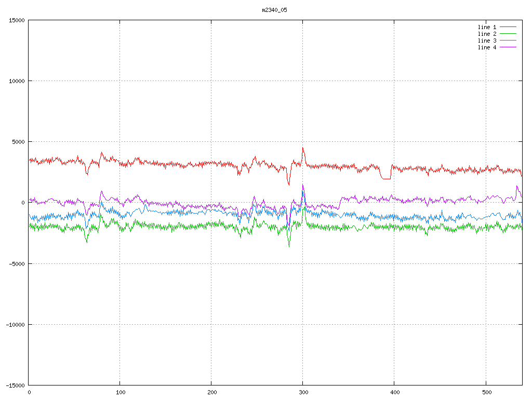Image resolution: width=532 pixels, height=399 pixels.
Task: Click the red line's highest peak
Action: click(303, 148)
